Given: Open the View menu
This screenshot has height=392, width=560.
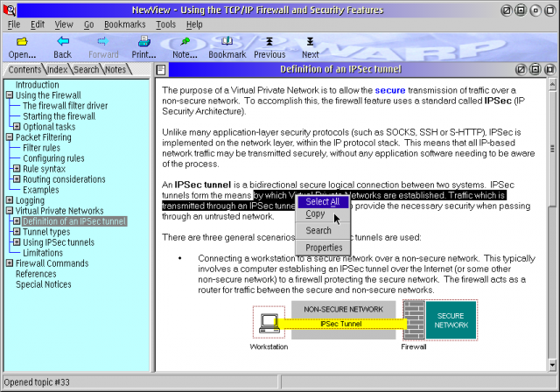Looking at the screenshot, I should [64, 24].
